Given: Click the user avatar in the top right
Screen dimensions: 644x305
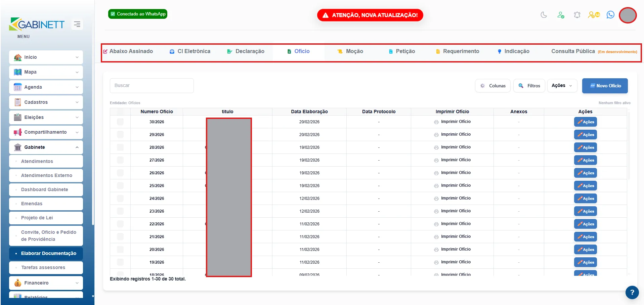Looking at the screenshot, I should point(628,15).
